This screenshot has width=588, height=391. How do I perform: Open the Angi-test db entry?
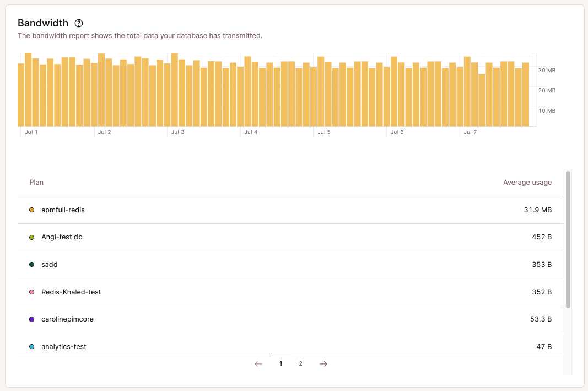[x=61, y=237]
